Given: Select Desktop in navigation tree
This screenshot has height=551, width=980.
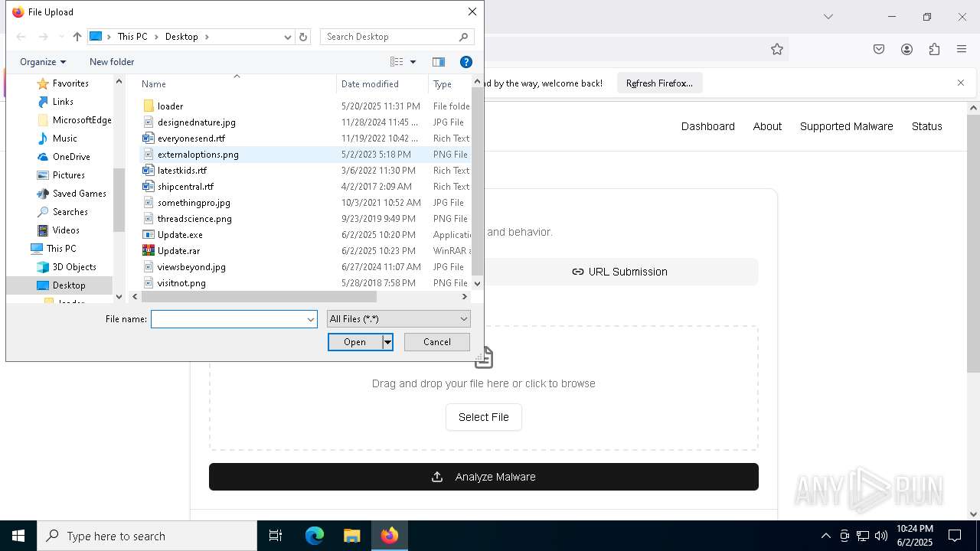Looking at the screenshot, I should (x=69, y=285).
